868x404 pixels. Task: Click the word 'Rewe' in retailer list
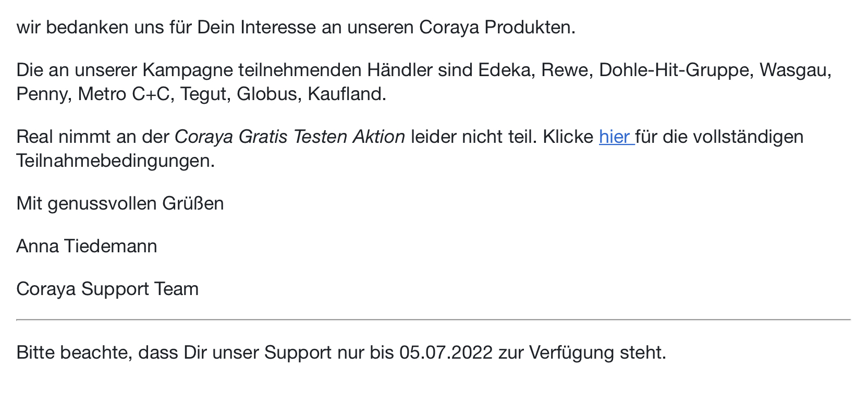(564, 70)
